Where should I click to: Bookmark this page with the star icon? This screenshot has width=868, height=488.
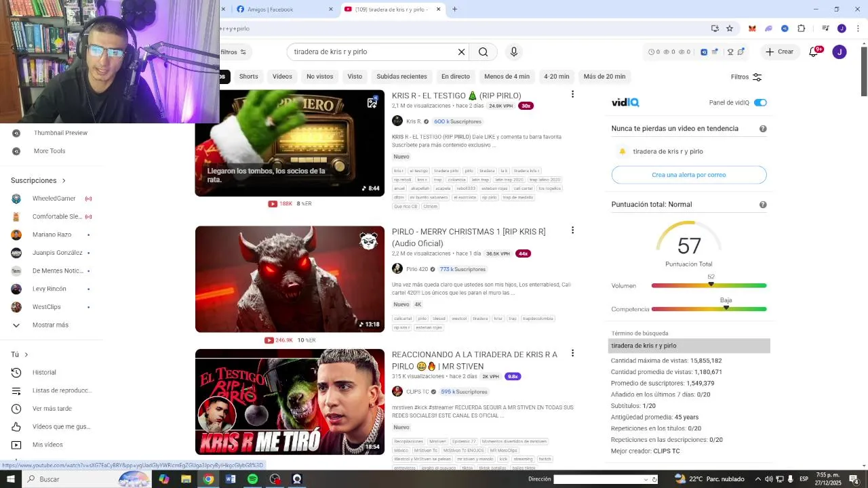coord(730,28)
